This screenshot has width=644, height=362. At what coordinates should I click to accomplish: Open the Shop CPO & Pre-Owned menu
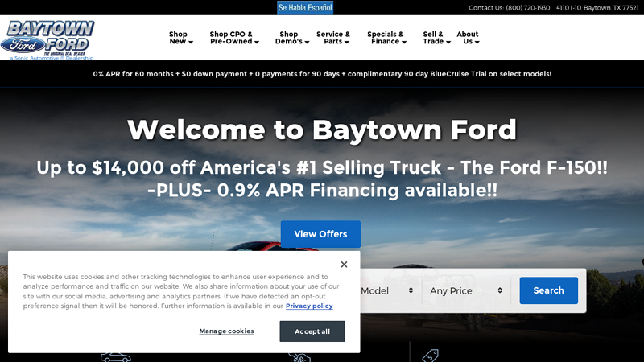[234, 38]
